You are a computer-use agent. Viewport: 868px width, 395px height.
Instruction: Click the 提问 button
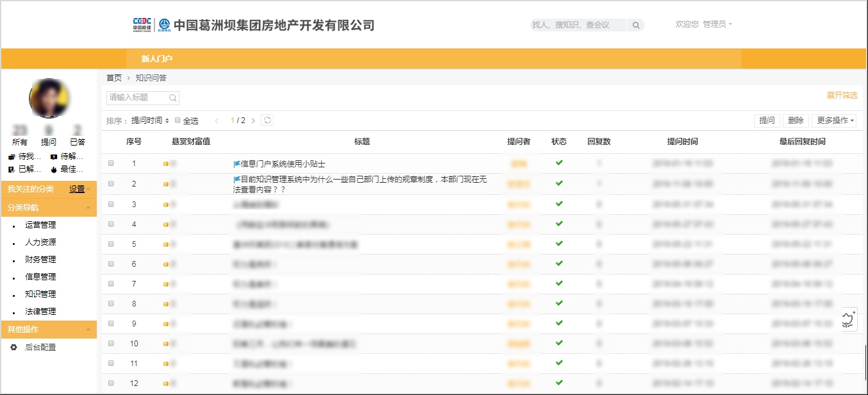pyautogui.click(x=767, y=121)
